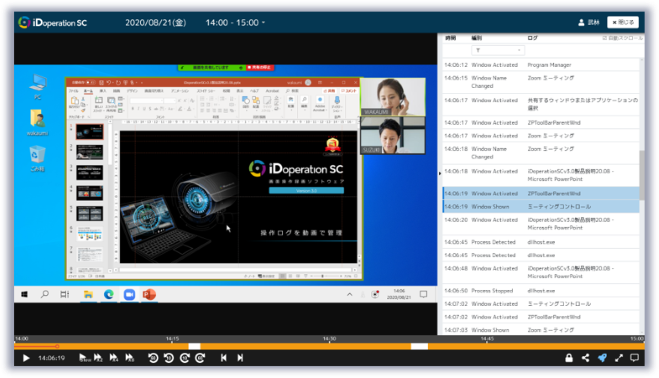Start playback with the play button
Viewport: 659px width, 378px height.
point(26,358)
